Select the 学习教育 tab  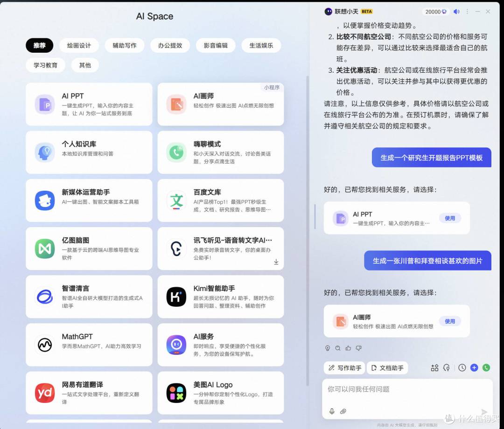[46, 65]
